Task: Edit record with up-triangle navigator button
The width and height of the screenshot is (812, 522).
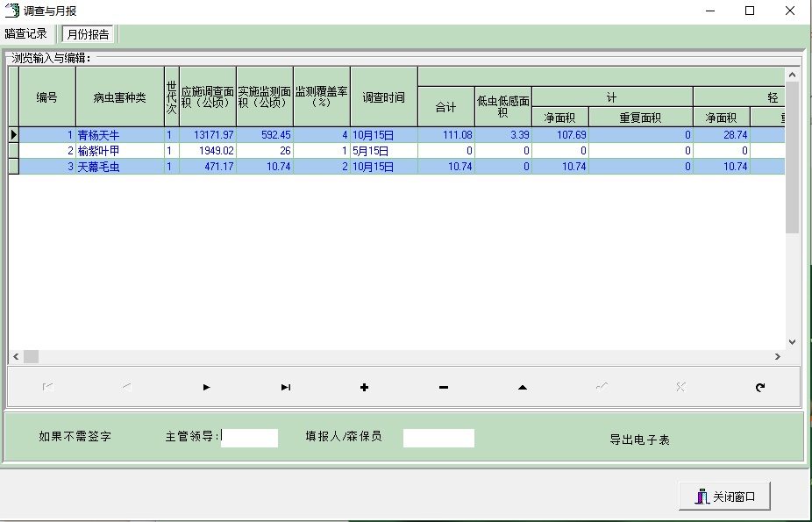Action: pyautogui.click(x=523, y=387)
